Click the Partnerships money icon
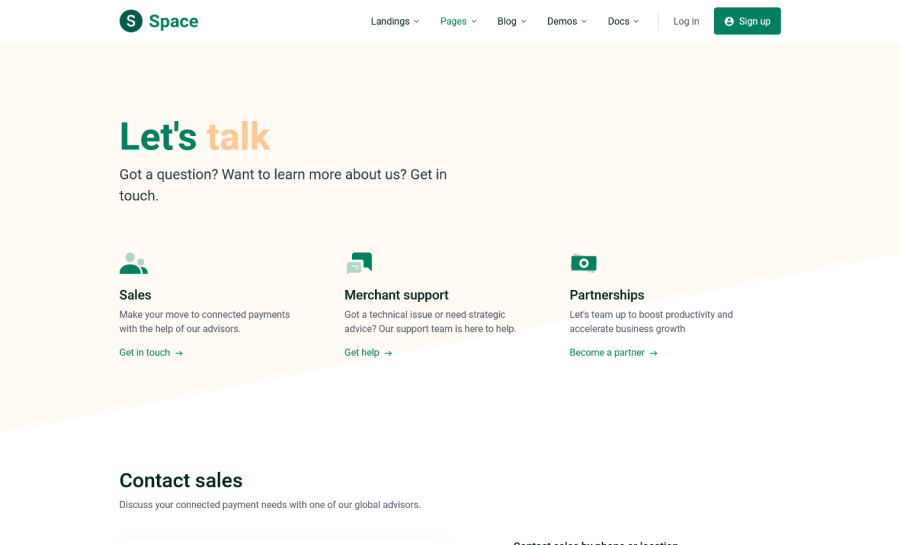 584,264
